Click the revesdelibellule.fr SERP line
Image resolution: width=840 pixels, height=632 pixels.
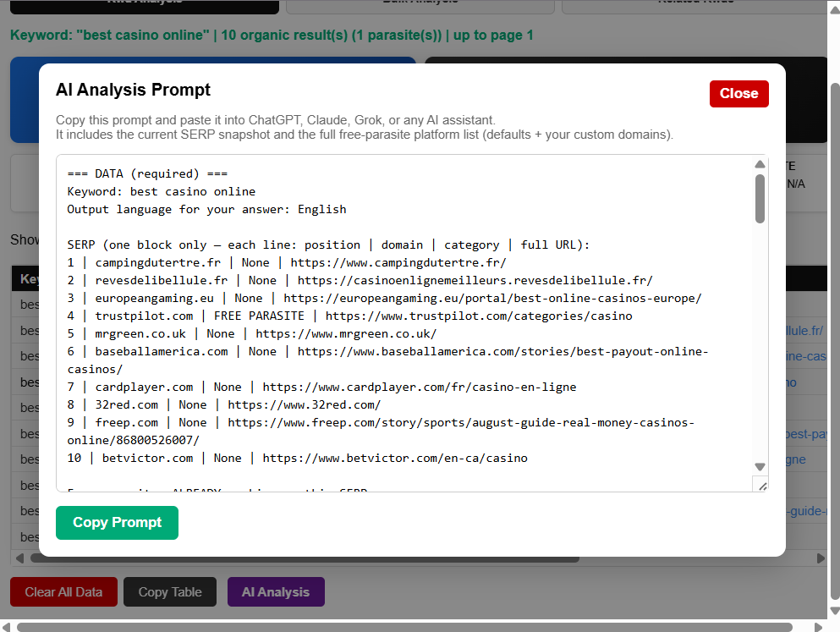tap(360, 280)
